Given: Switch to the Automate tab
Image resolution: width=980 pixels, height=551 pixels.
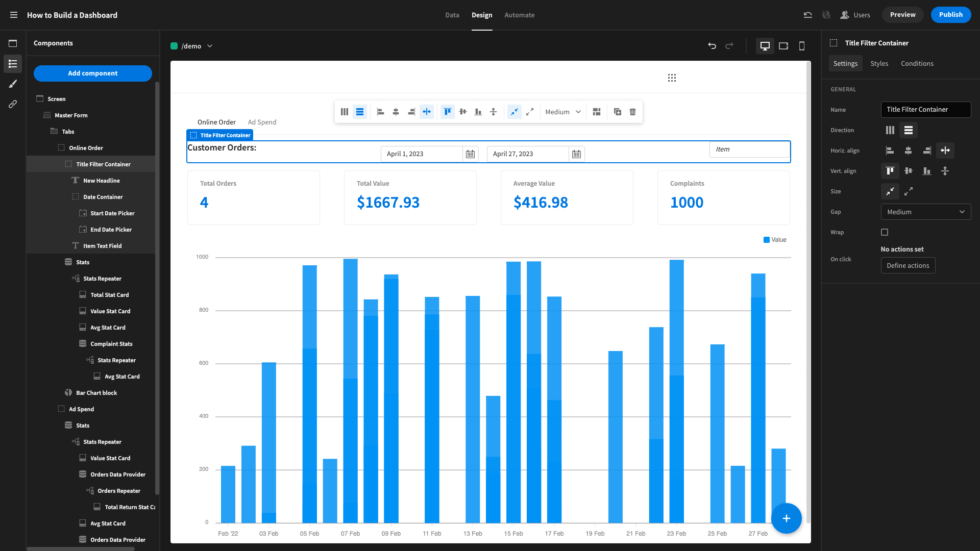Looking at the screenshot, I should tap(520, 15).
